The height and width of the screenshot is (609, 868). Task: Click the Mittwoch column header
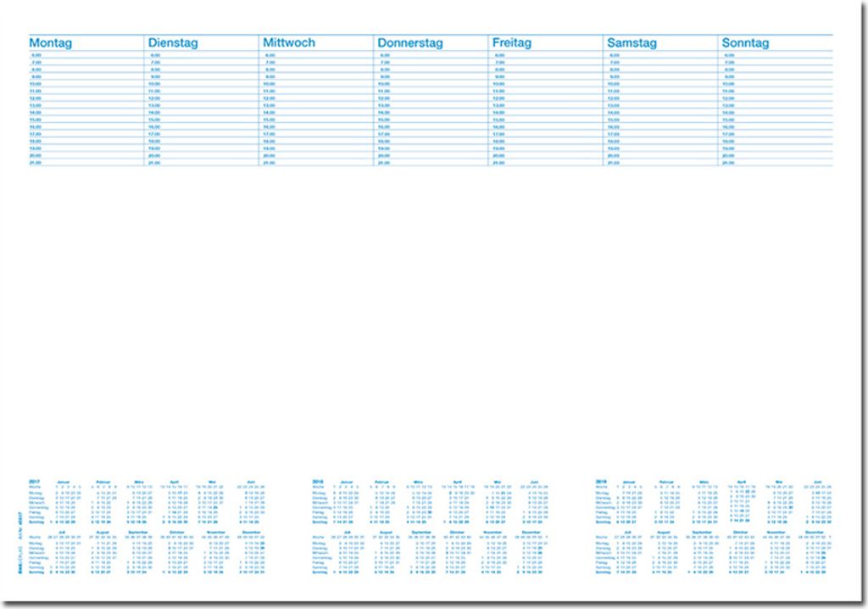[x=288, y=42]
